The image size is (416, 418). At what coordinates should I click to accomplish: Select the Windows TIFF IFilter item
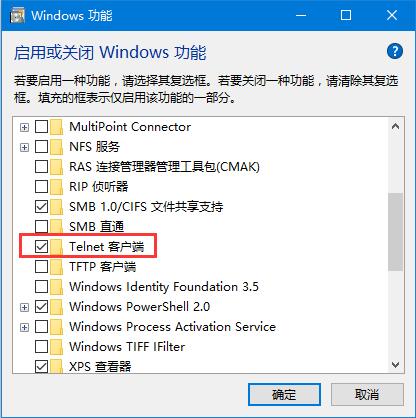[x=127, y=347]
